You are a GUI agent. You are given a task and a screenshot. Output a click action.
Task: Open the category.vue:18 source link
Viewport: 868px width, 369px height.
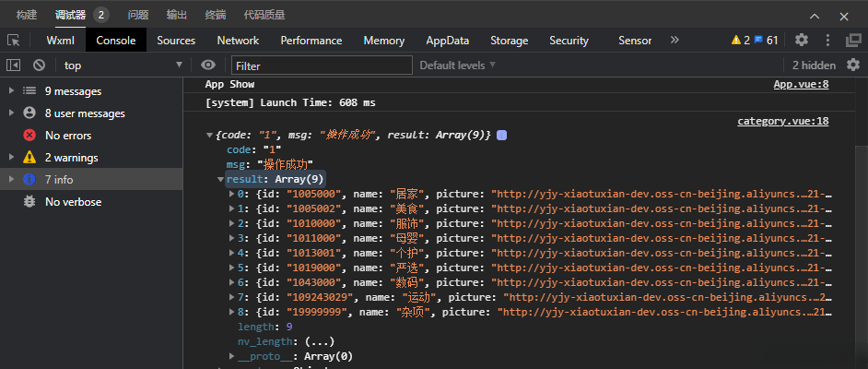point(782,121)
